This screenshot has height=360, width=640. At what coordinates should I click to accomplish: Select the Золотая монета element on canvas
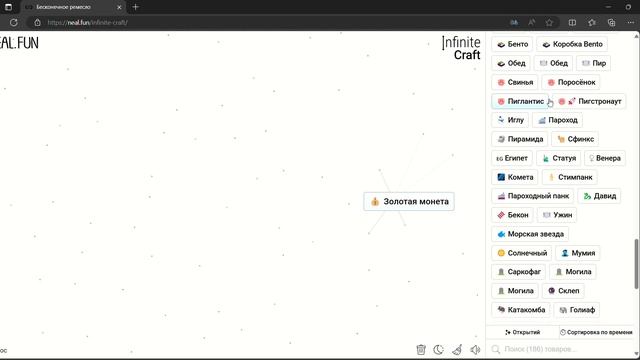pos(409,201)
